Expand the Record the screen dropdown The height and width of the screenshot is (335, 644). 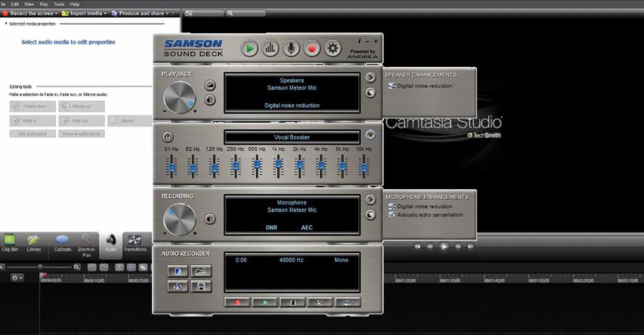tap(55, 13)
